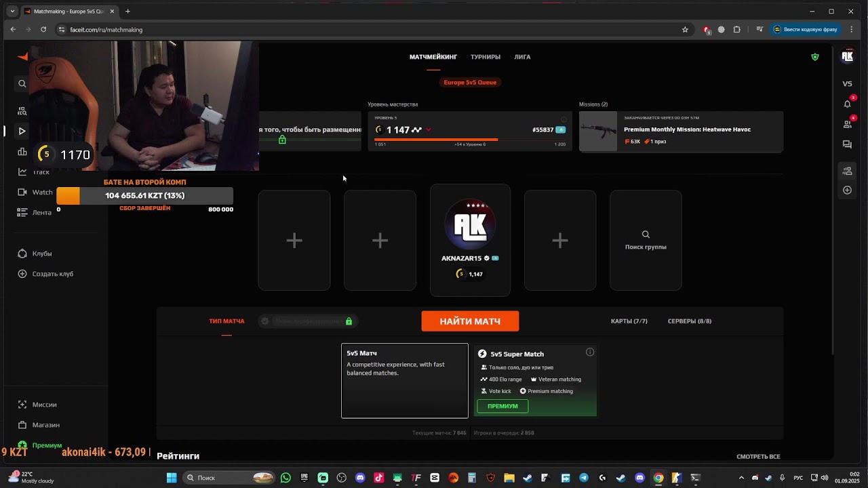Select the ТИП МАТЧА tab
868x488 pixels.
226,321
